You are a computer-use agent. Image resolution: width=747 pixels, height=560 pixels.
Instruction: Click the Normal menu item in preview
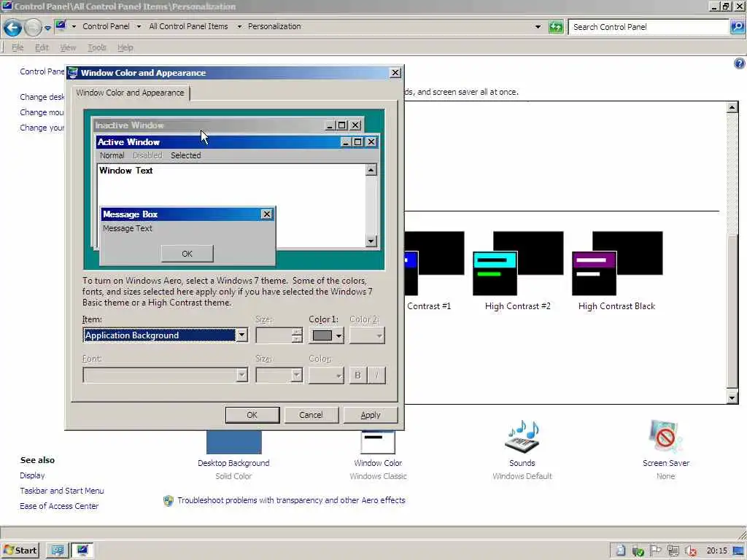pos(112,155)
